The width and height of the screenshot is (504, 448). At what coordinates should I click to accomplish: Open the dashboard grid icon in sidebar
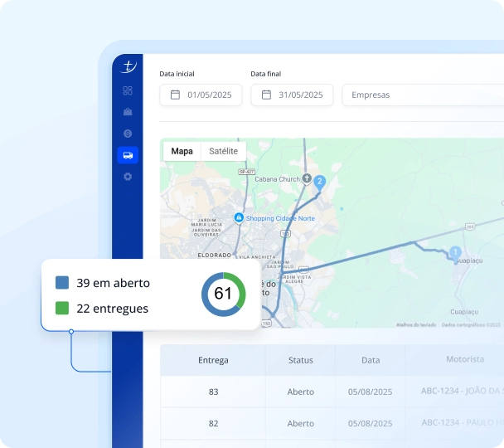[x=128, y=90]
